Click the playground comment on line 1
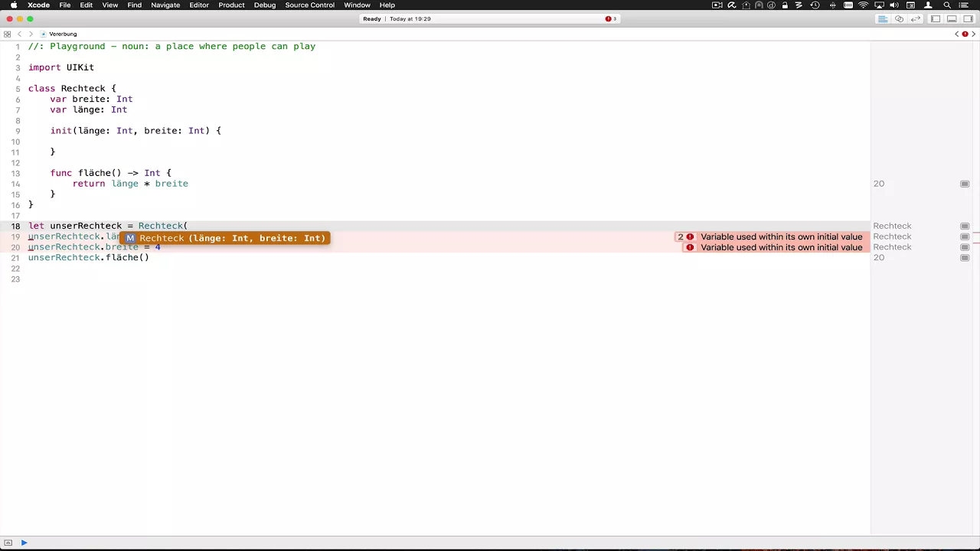Image resolution: width=980 pixels, height=551 pixels. (172, 47)
